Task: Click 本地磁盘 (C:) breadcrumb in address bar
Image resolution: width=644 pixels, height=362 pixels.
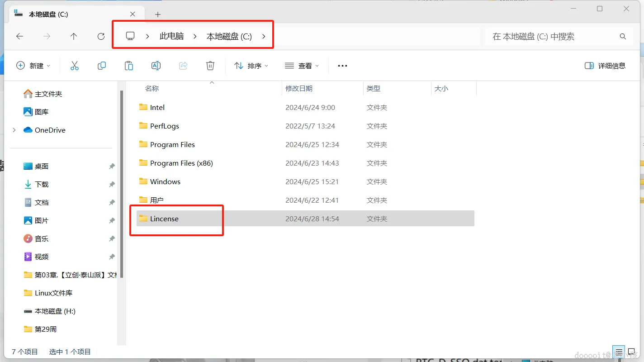Action: 229,37
